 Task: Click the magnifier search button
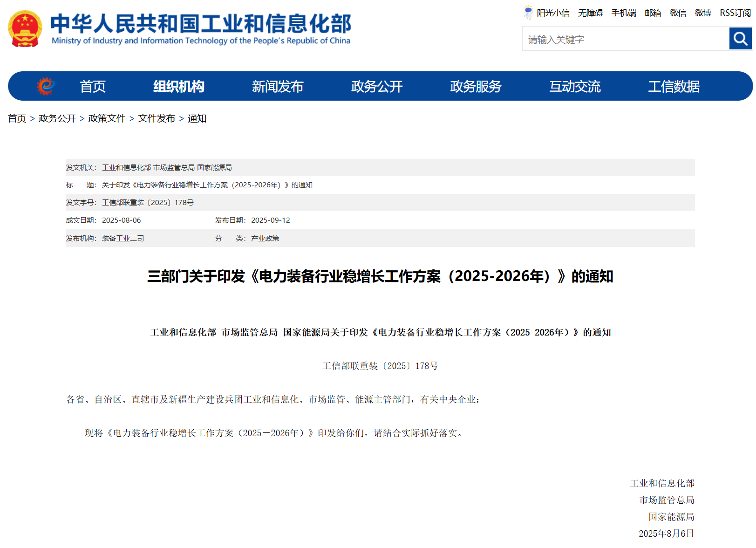[740, 38]
